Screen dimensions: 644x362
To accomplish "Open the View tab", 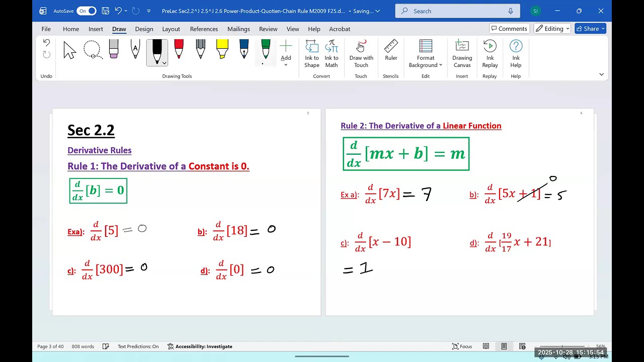I will [293, 29].
